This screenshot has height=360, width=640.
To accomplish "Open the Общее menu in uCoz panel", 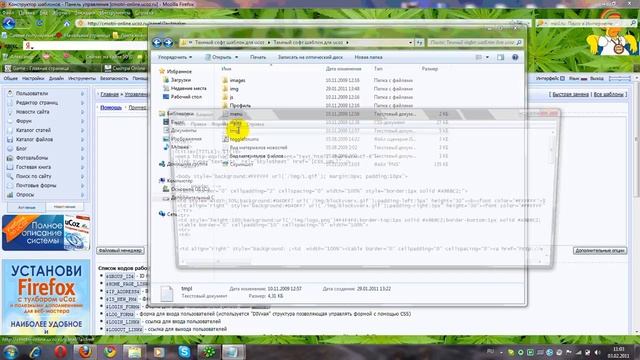I will pos(11,78).
